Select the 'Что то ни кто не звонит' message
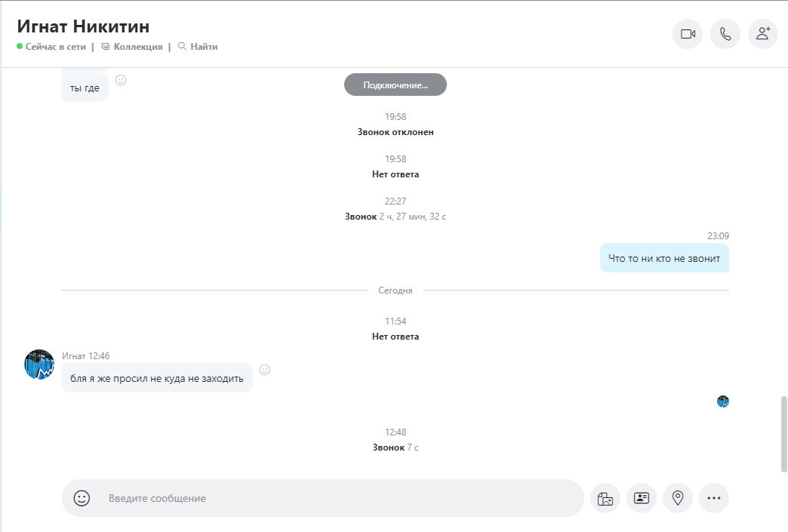The height and width of the screenshot is (532, 788). (x=664, y=258)
